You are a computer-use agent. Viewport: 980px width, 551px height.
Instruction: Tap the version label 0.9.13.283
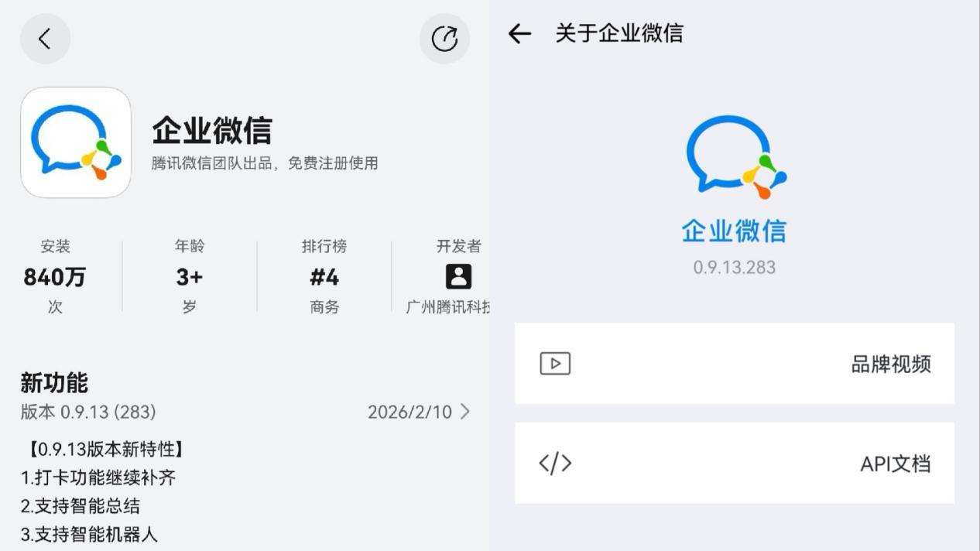pyautogui.click(x=734, y=267)
